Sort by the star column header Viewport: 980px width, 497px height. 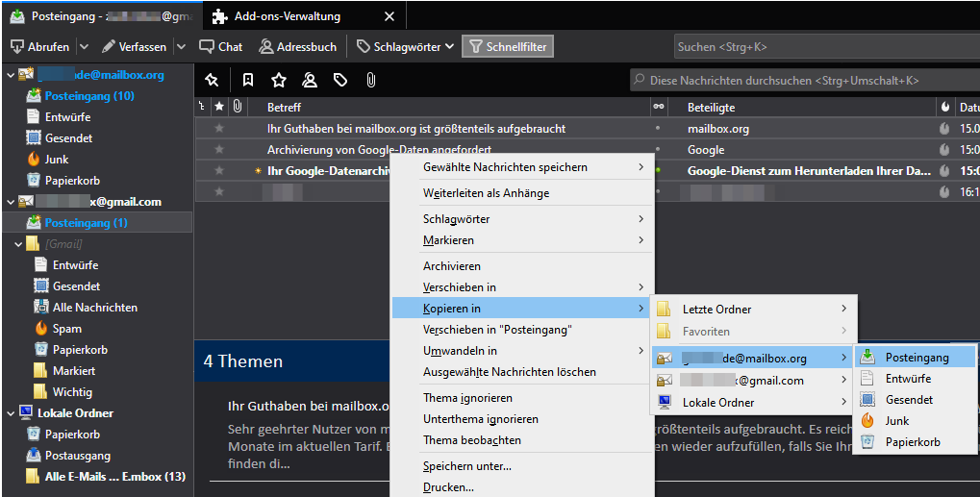pos(218,107)
